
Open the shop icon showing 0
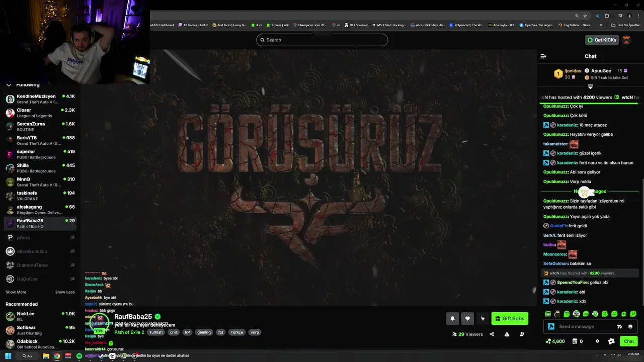point(578,341)
